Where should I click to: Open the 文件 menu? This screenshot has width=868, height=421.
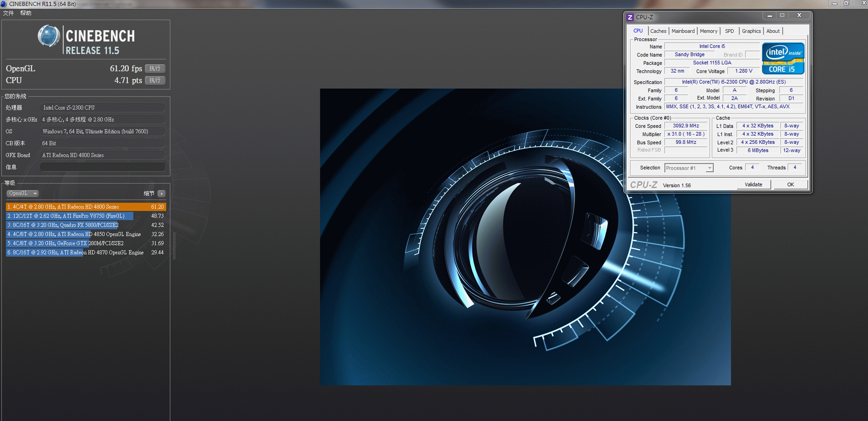pos(8,13)
